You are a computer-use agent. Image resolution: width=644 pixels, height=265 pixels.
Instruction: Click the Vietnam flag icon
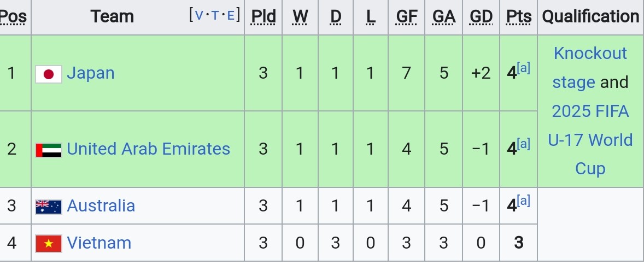click(x=49, y=244)
